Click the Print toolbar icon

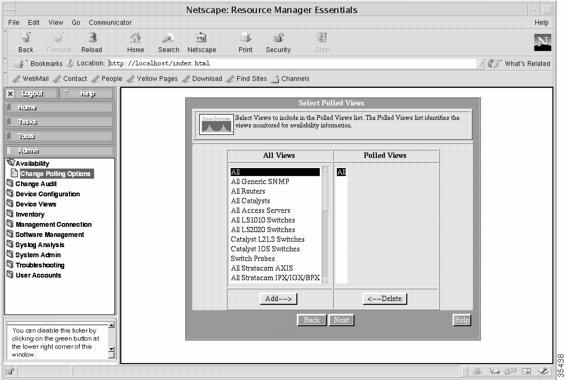245,42
